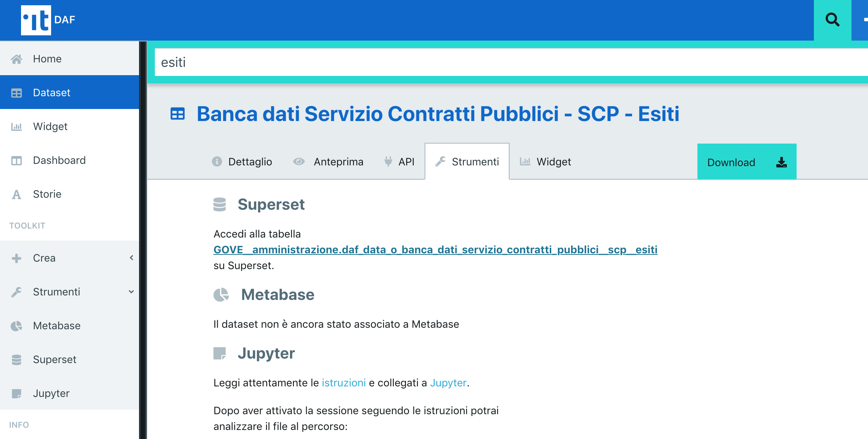Click the Superset section database icon

coord(219,204)
